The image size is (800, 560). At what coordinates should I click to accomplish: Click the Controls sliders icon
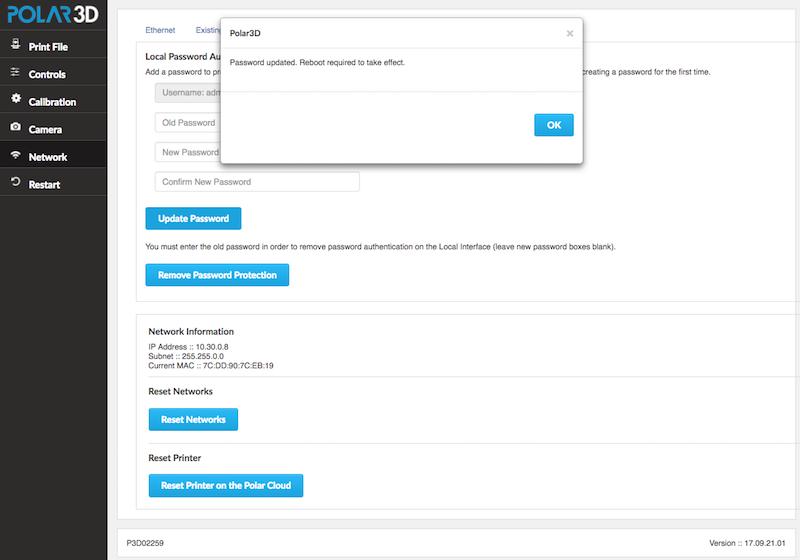point(15,72)
